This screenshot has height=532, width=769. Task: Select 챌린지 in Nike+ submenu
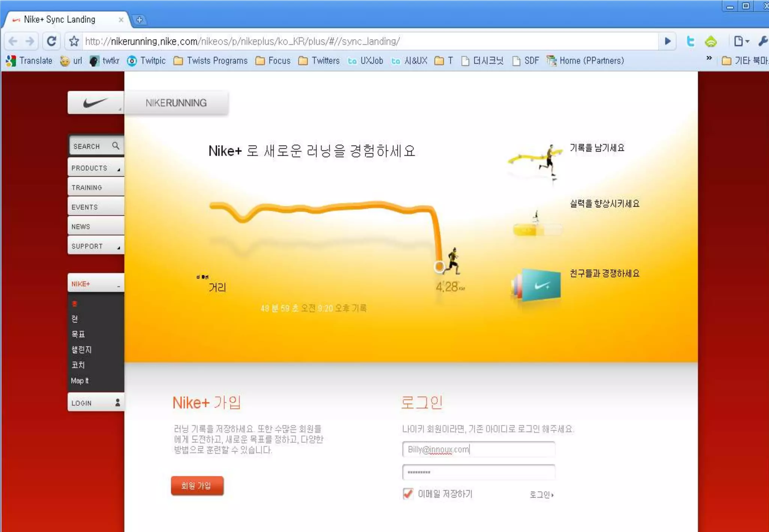tap(81, 350)
